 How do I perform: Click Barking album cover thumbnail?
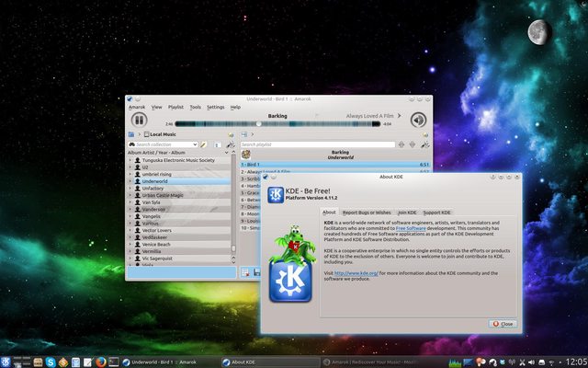(x=246, y=155)
